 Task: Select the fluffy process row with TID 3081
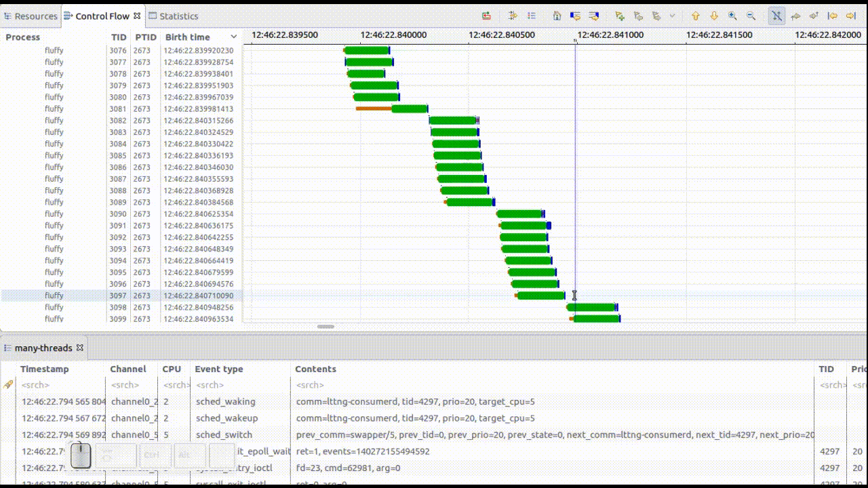54,108
